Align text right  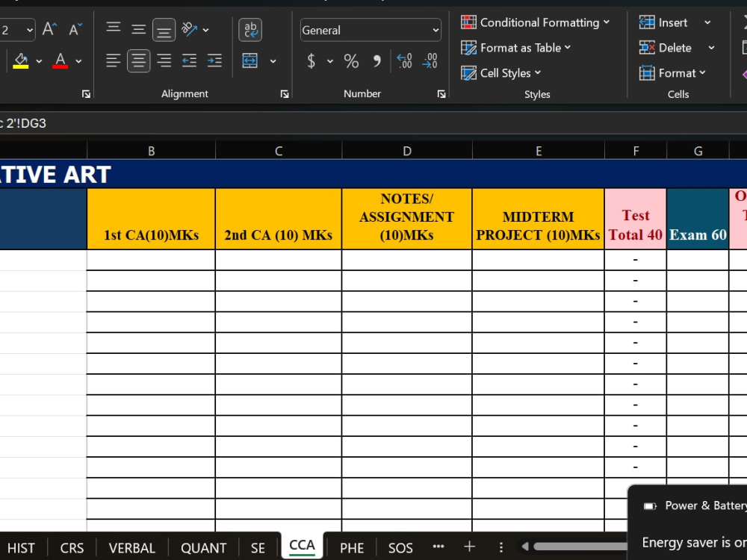tap(164, 60)
